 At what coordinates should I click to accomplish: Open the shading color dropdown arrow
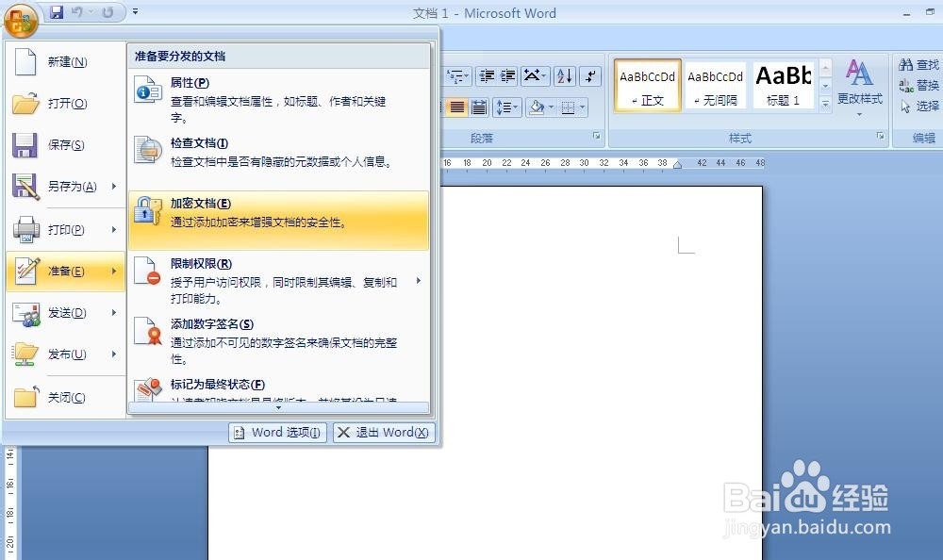[551, 107]
